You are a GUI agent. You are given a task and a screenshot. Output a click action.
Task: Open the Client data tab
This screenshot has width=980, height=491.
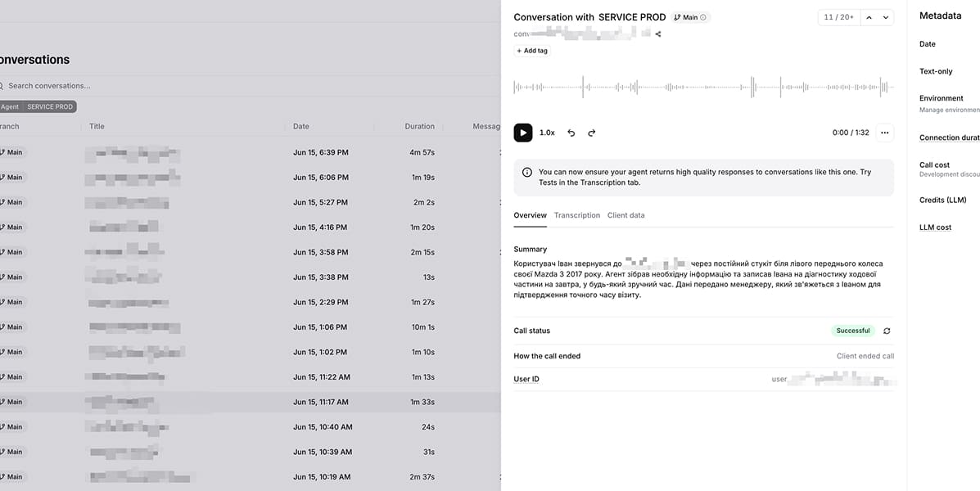[x=625, y=215]
